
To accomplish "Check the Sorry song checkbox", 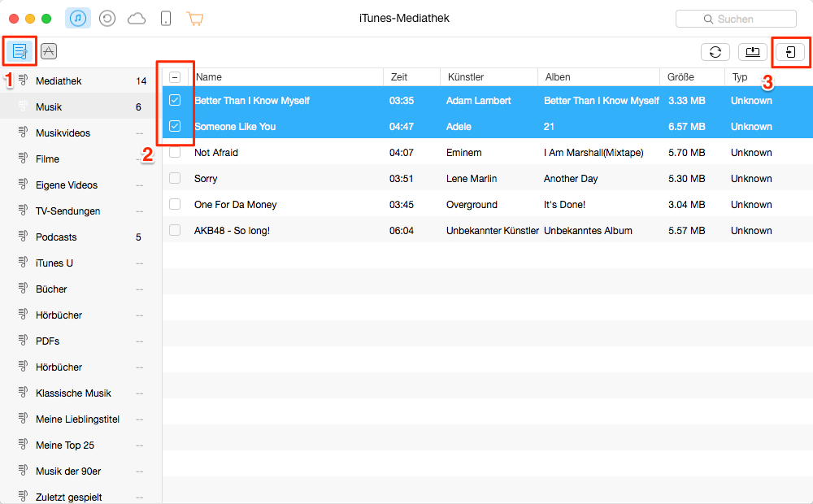I will click(175, 178).
